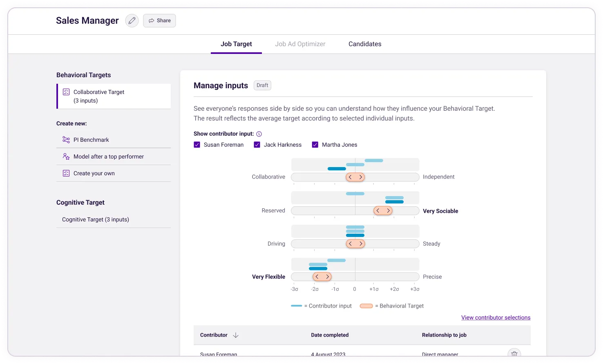Viewport: 603px width, 364px height.
Task: Click Collaborative slider right arrow
Action: click(360, 177)
